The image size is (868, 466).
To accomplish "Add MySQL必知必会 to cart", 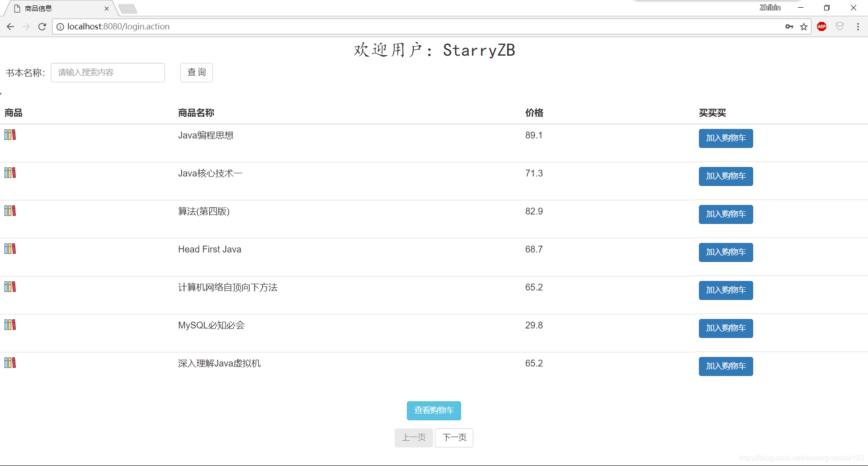I will click(726, 328).
